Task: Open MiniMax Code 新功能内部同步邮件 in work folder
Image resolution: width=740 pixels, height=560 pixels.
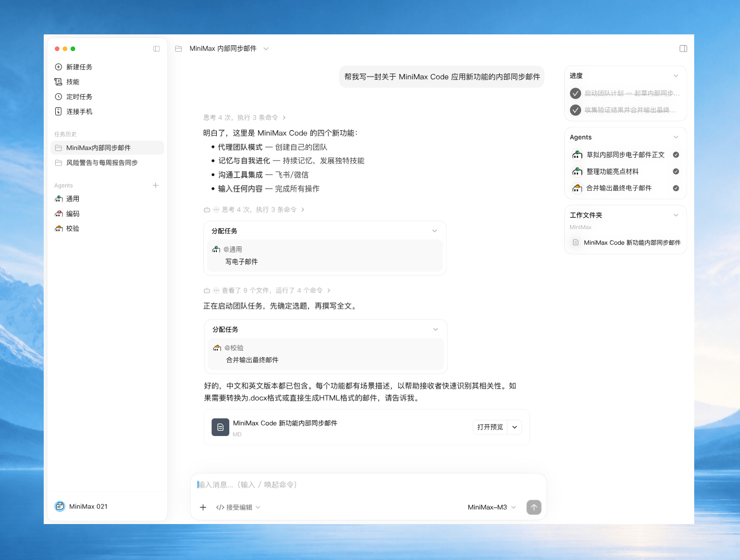Action: 625,243
